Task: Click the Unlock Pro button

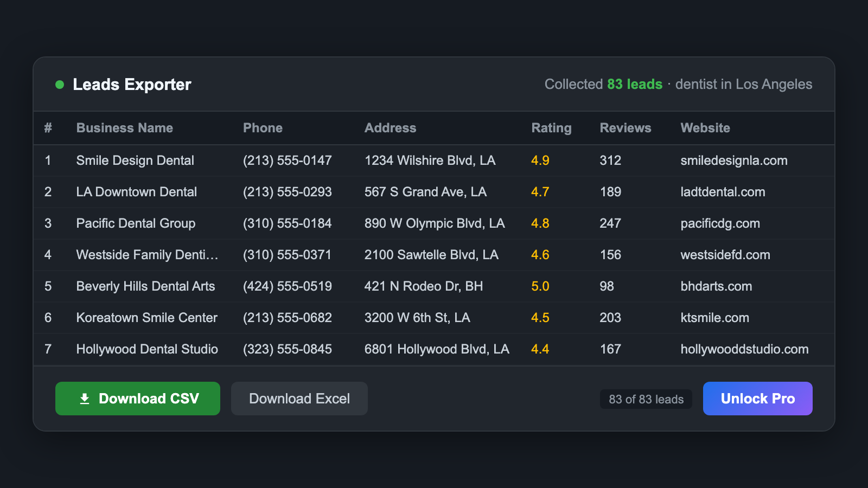Action: tap(757, 399)
